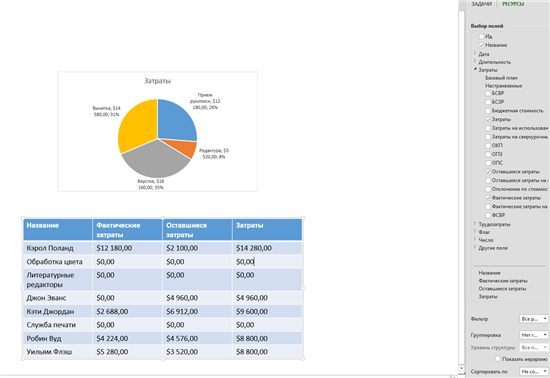Select the orange Редактура pie slice
Viewport: 550px width, 378px height.
pos(182,148)
